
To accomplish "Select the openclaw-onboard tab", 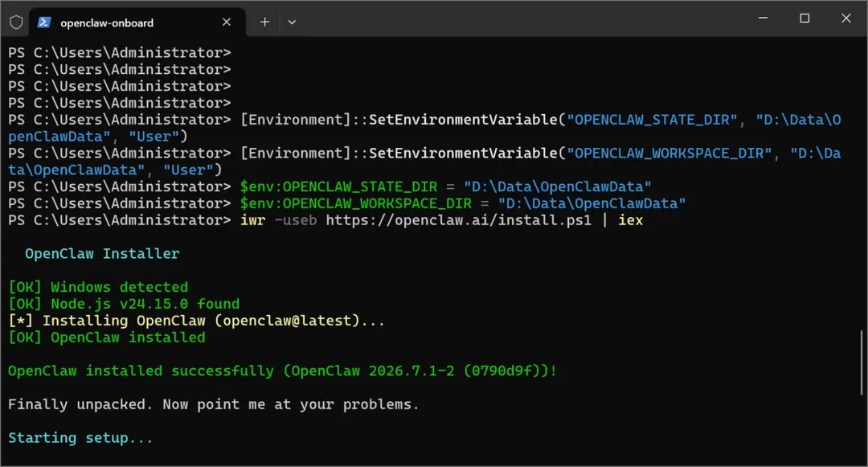I will point(137,23).
